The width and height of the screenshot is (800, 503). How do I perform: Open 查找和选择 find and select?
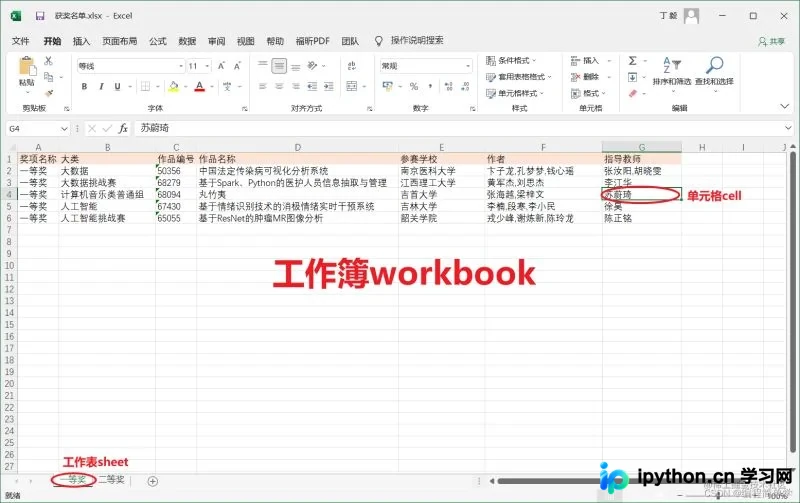click(714, 72)
